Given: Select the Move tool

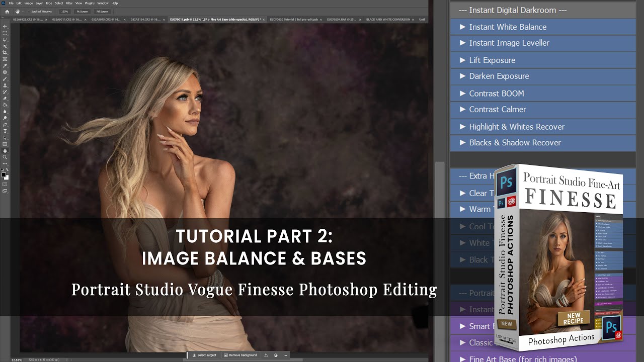Looking at the screenshot, I should pyautogui.click(x=5, y=26).
